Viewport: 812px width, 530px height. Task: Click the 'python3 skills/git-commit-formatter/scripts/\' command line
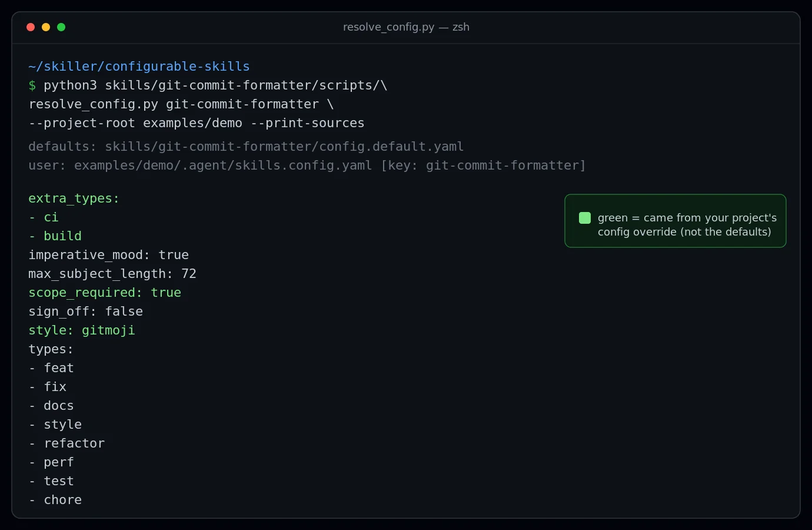pos(215,85)
